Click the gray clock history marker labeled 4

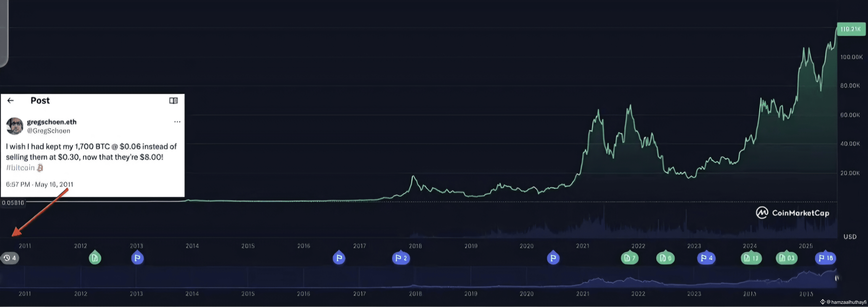[10, 258]
